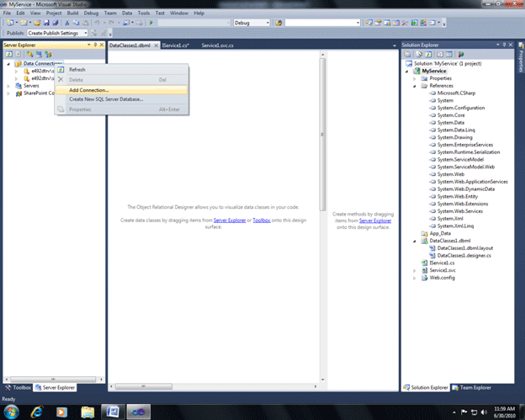Click View Code icon in Solution Explorer
This screenshot has width=525, height=420.
point(440,54)
